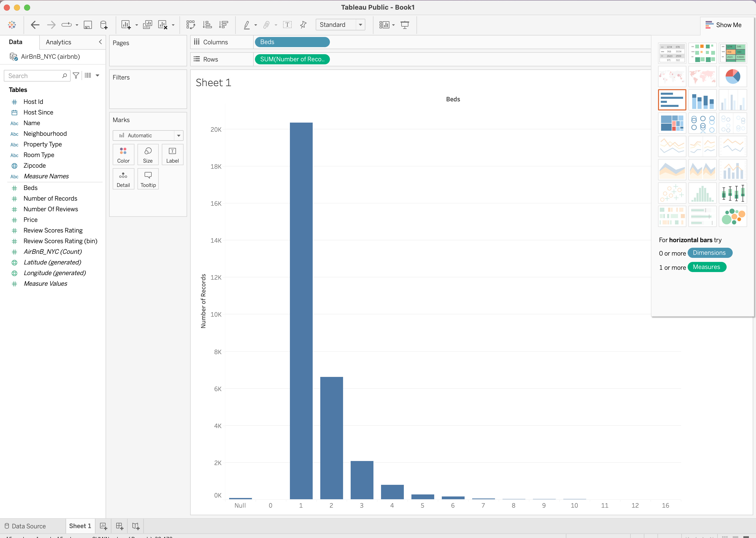Click the swap rows and columns icon
The width and height of the screenshot is (756, 538).
tap(190, 25)
